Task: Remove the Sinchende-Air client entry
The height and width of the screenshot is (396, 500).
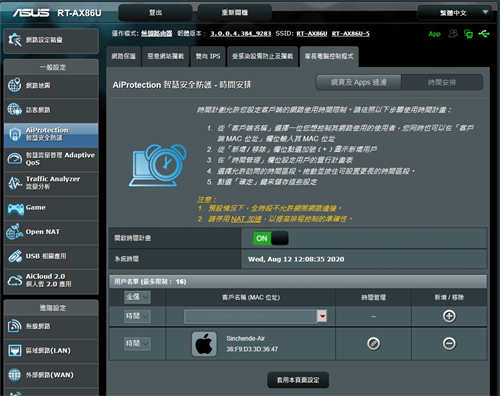Action: [x=449, y=344]
